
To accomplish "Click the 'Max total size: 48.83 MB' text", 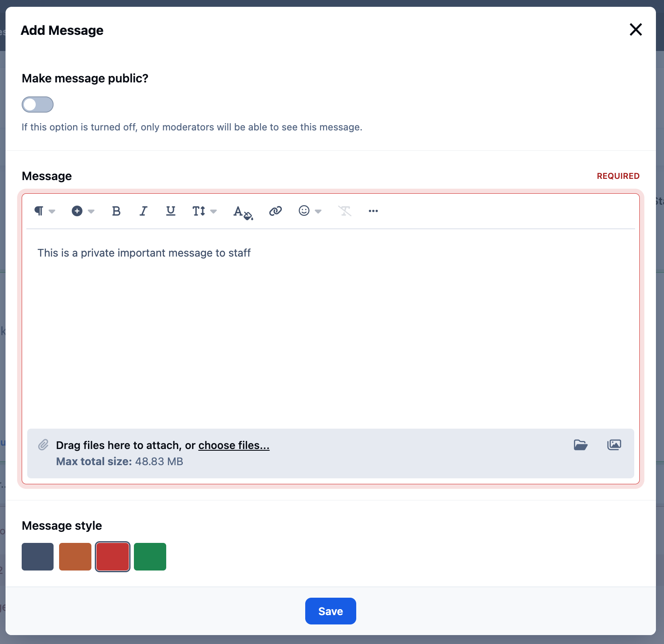I will click(119, 461).
